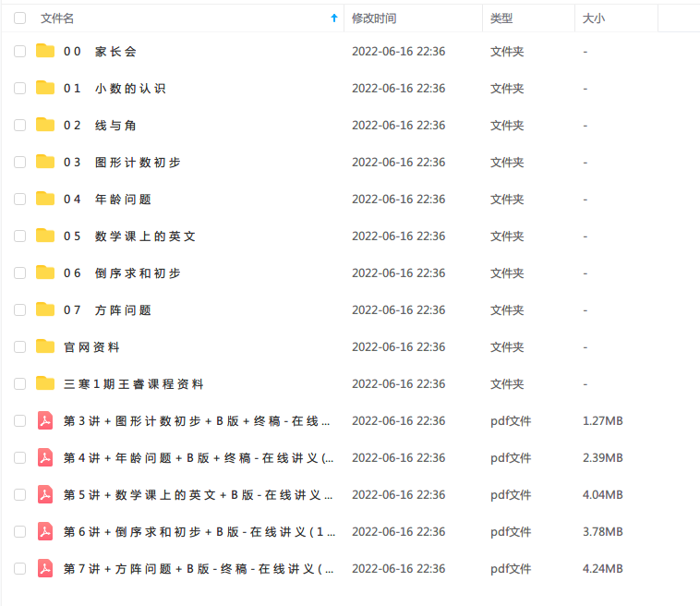
Task: Open the 02 线与角 folder name
Action: coord(100,126)
